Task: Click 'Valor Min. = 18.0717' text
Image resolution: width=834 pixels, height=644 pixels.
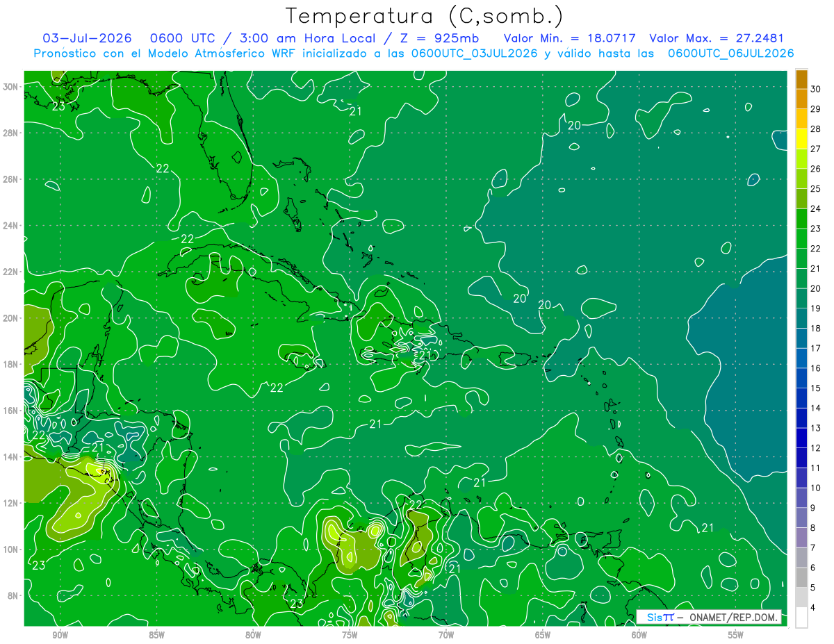Action: coord(569,38)
